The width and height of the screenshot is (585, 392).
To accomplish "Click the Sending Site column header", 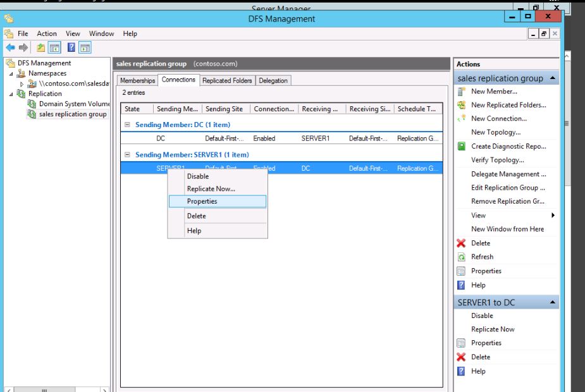I will click(x=224, y=109).
